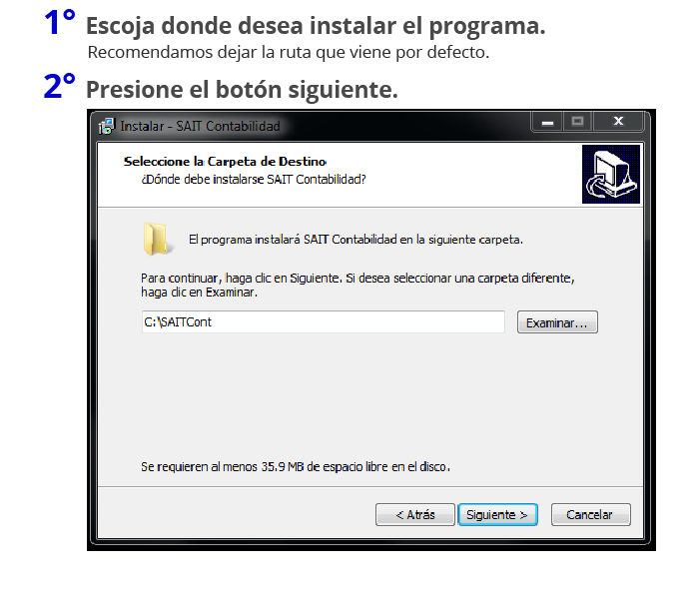Click the step 1° blue number

59,22
